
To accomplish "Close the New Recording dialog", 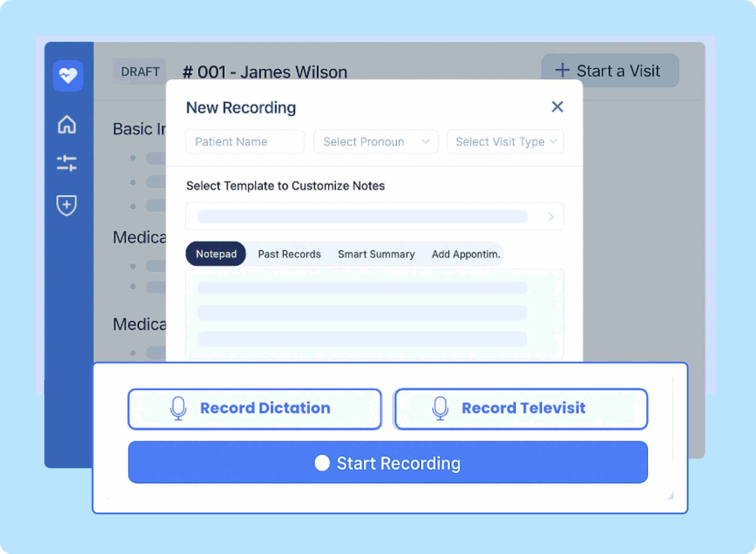I will [x=557, y=107].
